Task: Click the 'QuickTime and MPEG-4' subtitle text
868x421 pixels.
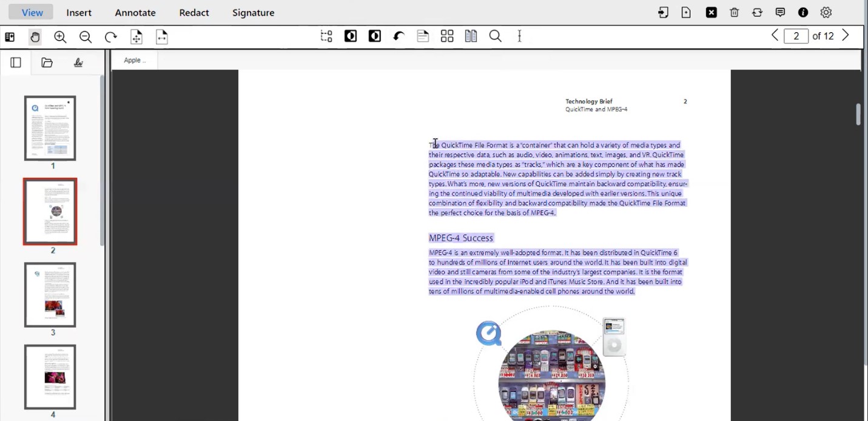Action: pyautogui.click(x=596, y=109)
